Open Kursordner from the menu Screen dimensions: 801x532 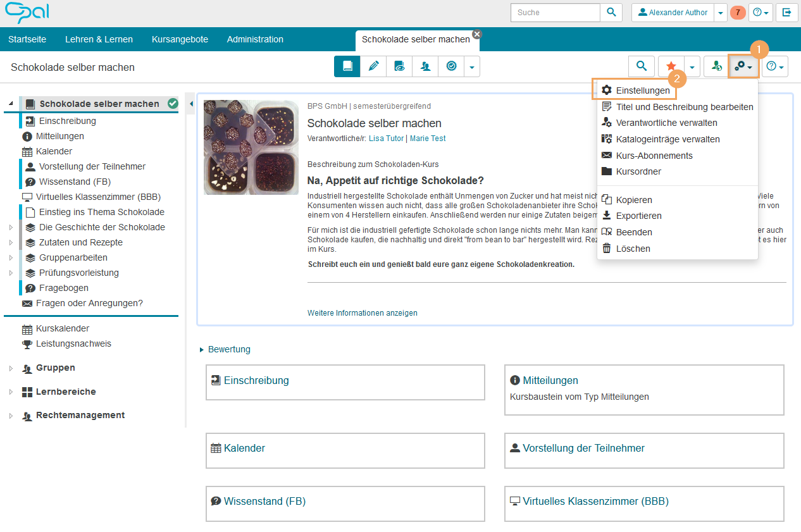point(677,171)
